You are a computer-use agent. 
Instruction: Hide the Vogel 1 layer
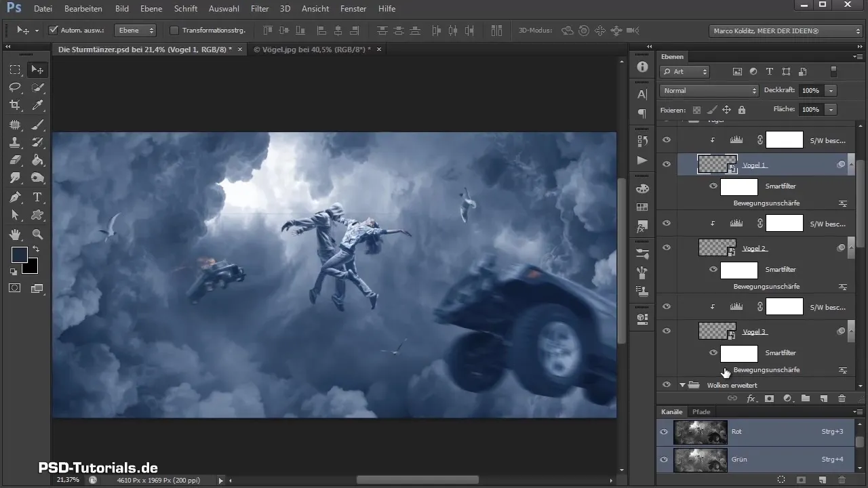tap(667, 164)
